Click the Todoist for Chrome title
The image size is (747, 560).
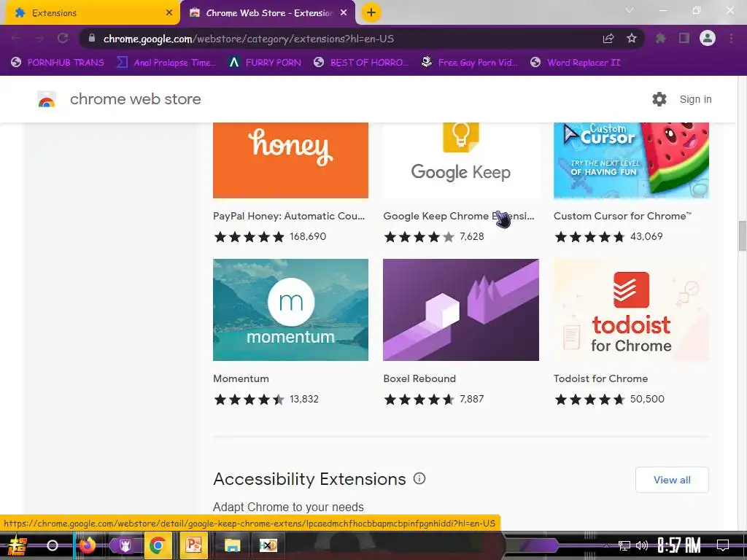tap(601, 378)
